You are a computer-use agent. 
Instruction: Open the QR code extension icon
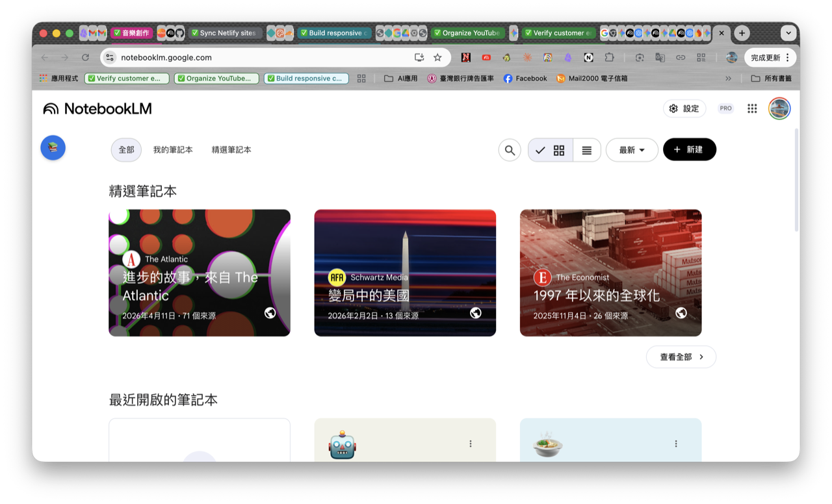click(701, 57)
